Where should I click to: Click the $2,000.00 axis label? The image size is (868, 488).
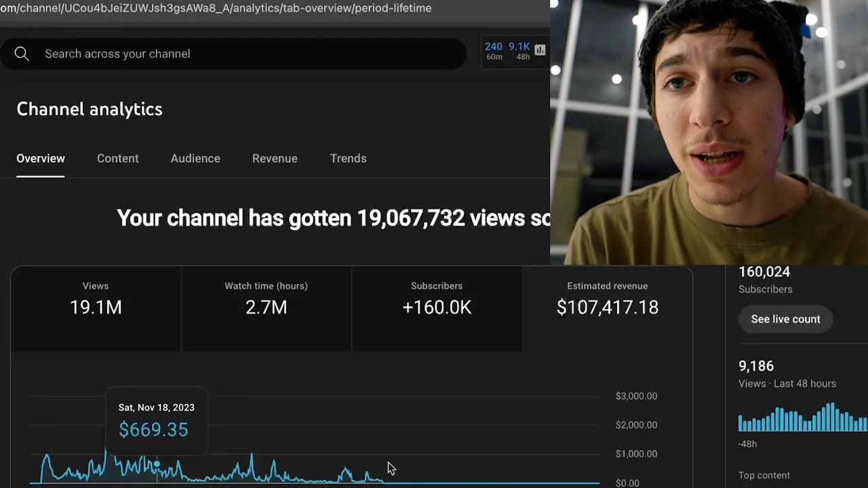point(636,425)
